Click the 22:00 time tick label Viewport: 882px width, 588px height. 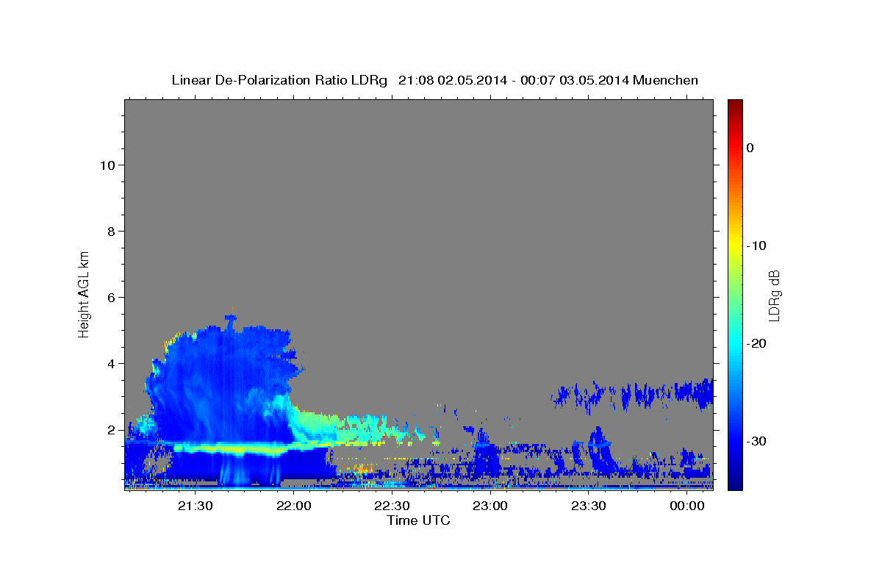coord(293,506)
